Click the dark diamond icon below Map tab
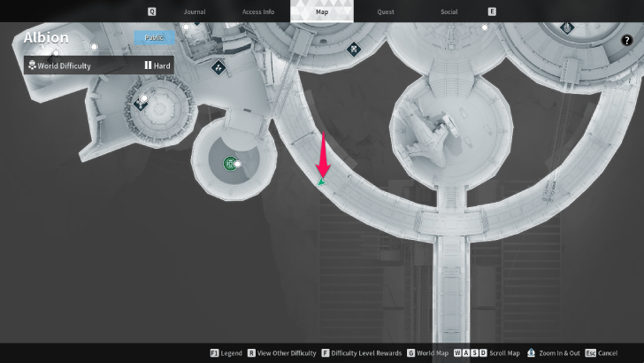Screen dimensions: 644x363 354,48
